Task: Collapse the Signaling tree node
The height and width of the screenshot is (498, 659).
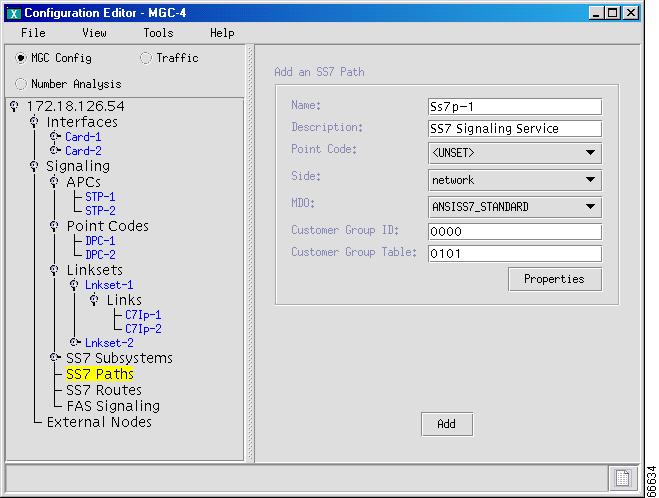Action: coord(35,166)
